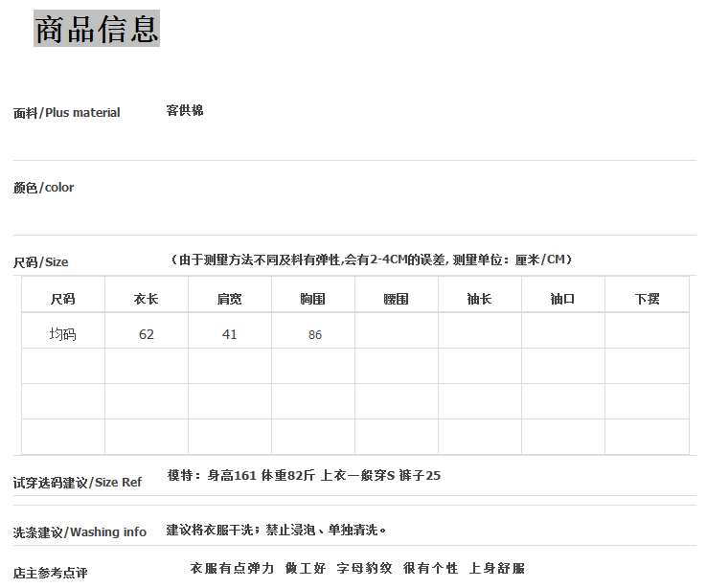
Task: Click the 袖口 column header
Action: coord(562,299)
